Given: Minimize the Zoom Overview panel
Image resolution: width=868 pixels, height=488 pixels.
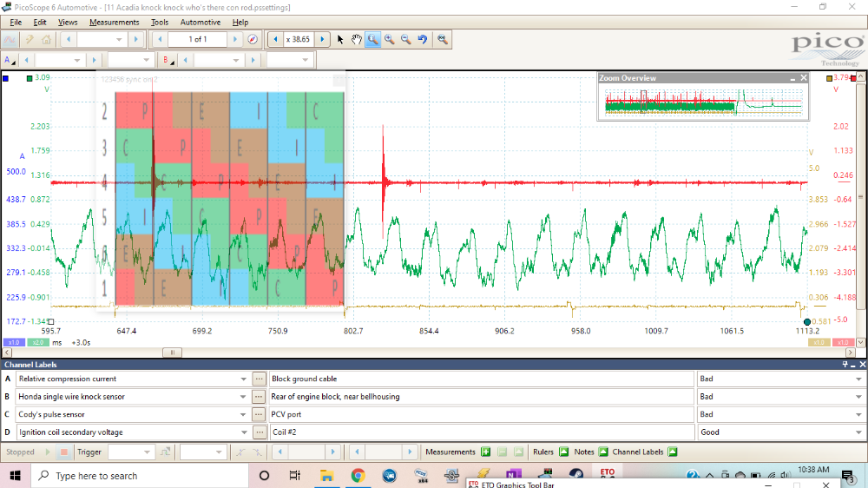Looking at the screenshot, I should click(x=792, y=78).
